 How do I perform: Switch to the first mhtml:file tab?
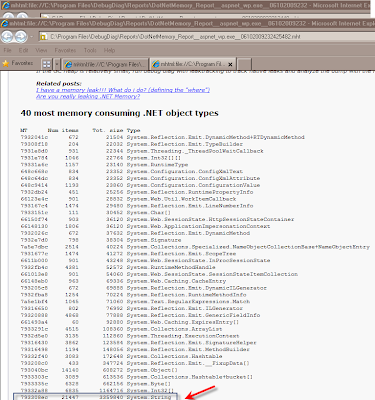105,64
